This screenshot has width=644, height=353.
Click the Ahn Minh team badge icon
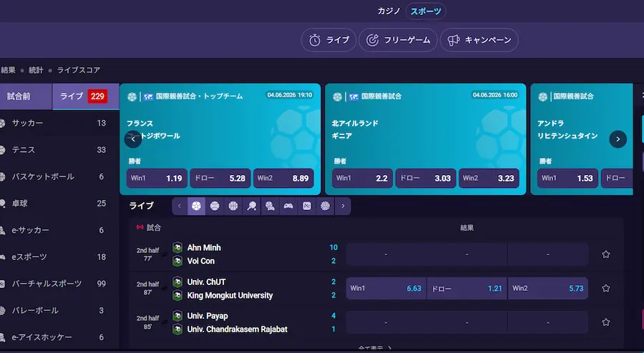coord(177,247)
